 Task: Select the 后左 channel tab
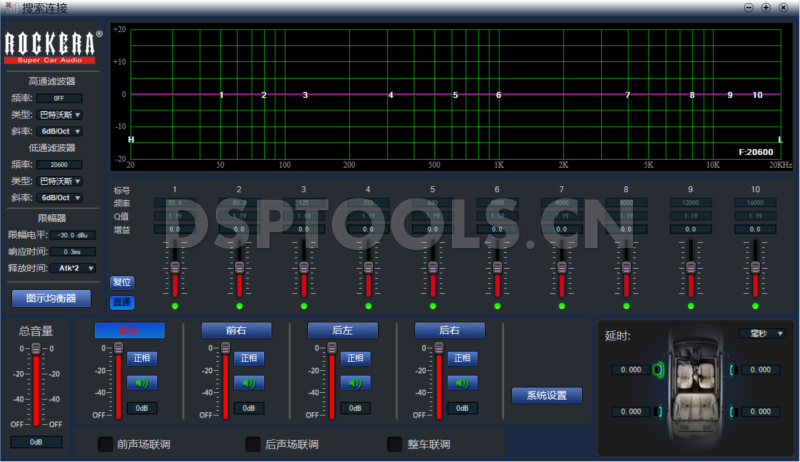point(342,330)
